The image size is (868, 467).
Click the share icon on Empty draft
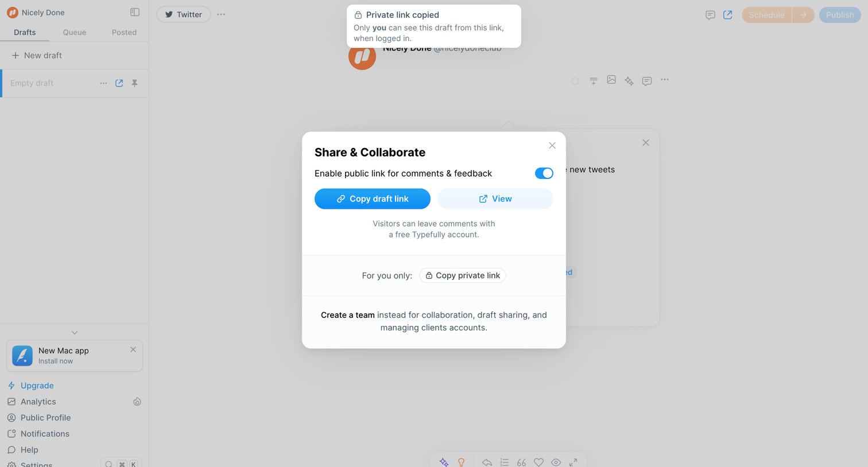coord(119,83)
